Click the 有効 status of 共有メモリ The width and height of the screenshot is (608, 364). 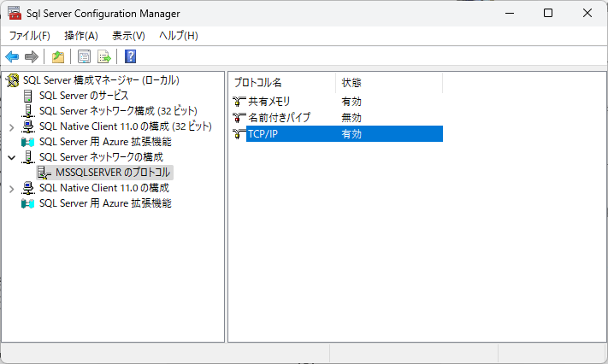pos(351,102)
